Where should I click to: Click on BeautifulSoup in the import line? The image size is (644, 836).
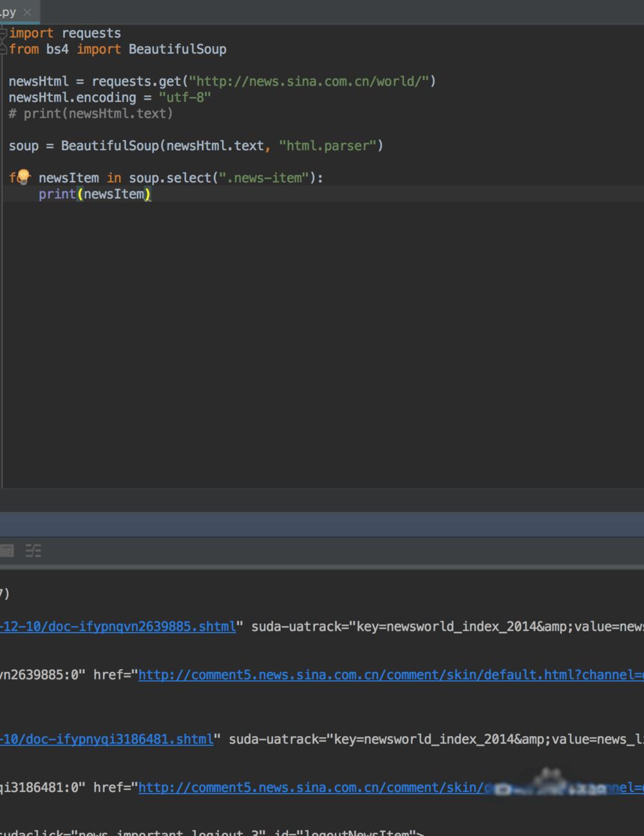pos(177,50)
